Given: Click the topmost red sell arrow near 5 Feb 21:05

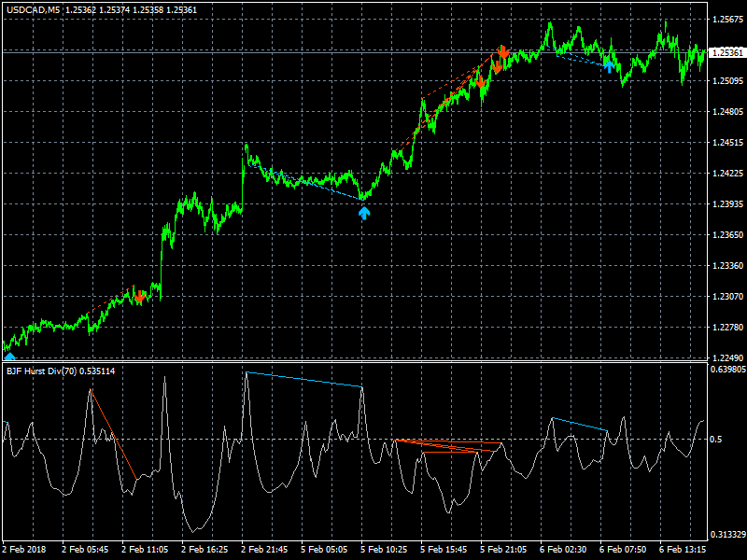Looking at the screenshot, I should pyautogui.click(x=503, y=52).
